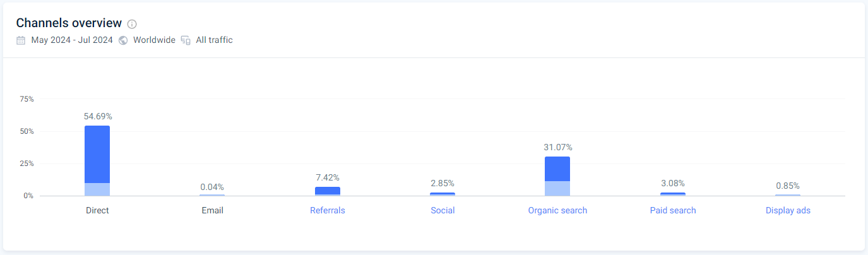This screenshot has width=868, height=255.
Task: Open the Paid search channel link
Action: [673, 210]
